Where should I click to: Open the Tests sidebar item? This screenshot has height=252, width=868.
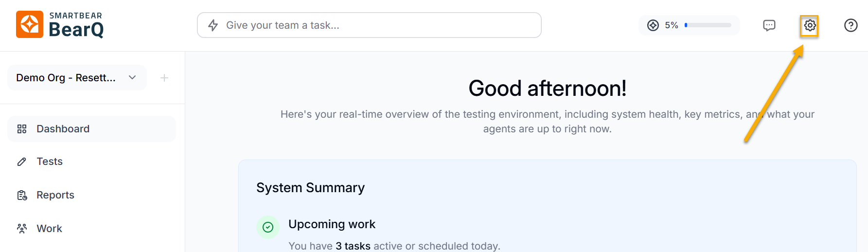point(50,162)
